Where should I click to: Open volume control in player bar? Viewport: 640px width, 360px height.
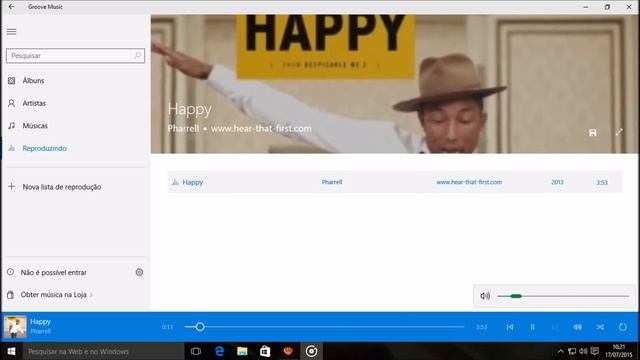(578, 327)
